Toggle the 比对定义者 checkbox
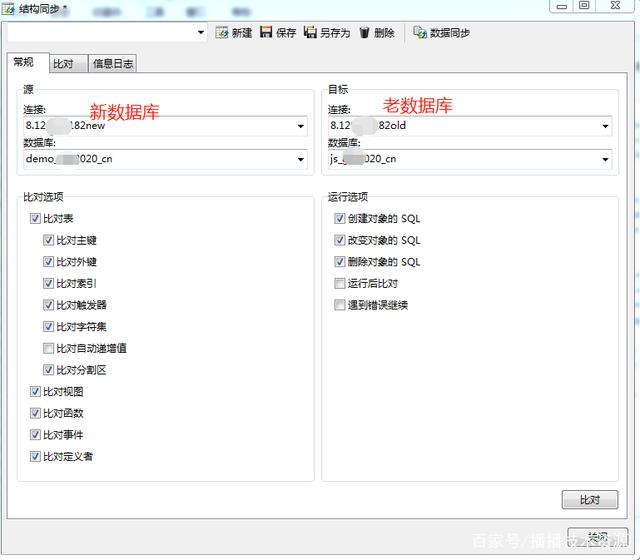 click(35, 456)
